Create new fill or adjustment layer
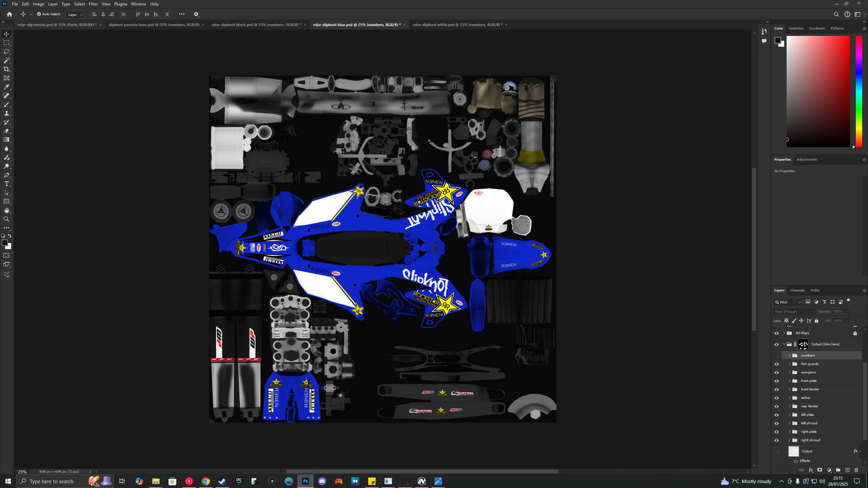868x488 pixels. coord(829,470)
